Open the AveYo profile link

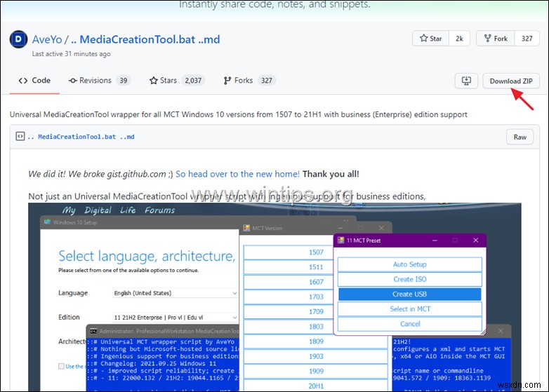pos(47,39)
